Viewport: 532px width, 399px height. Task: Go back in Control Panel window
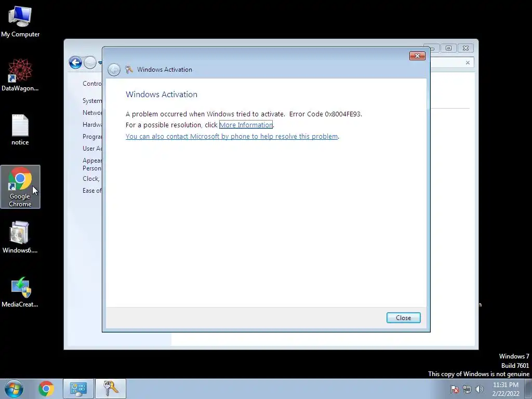(75, 62)
